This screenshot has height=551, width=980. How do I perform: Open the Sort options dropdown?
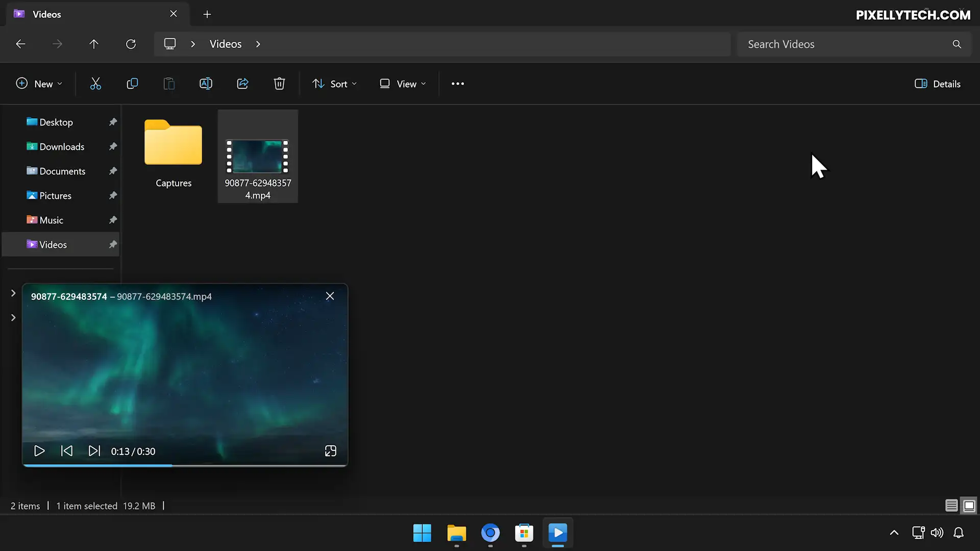(x=335, y=84)
